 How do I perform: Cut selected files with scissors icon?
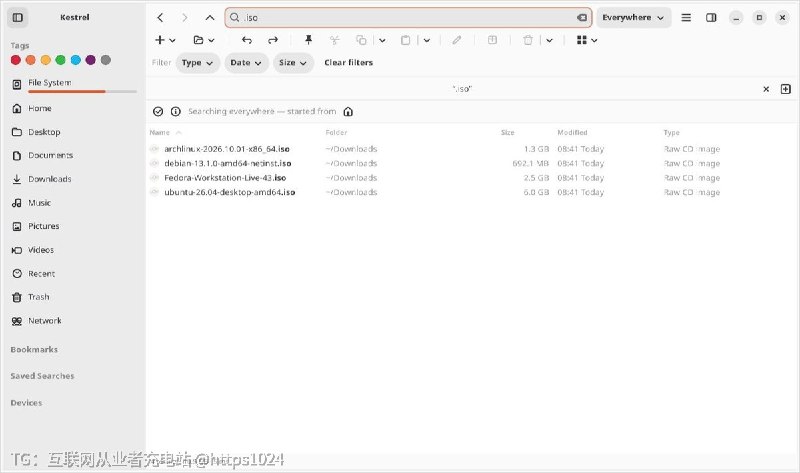(x=335, y=40)
